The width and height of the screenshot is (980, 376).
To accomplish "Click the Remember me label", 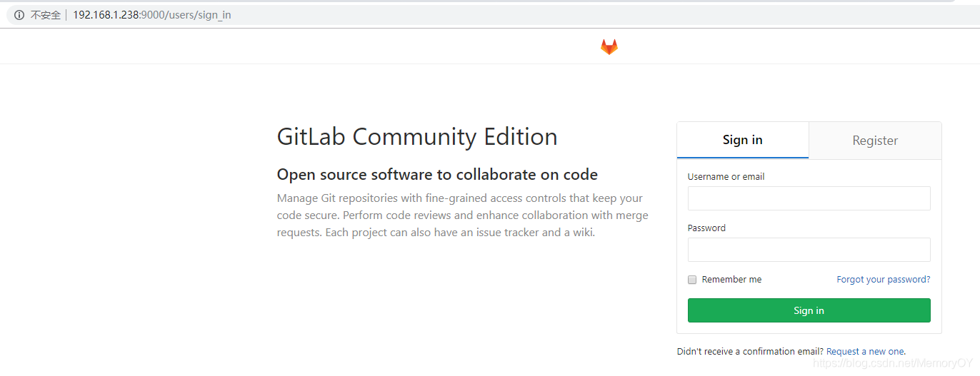I will point(731,280).
